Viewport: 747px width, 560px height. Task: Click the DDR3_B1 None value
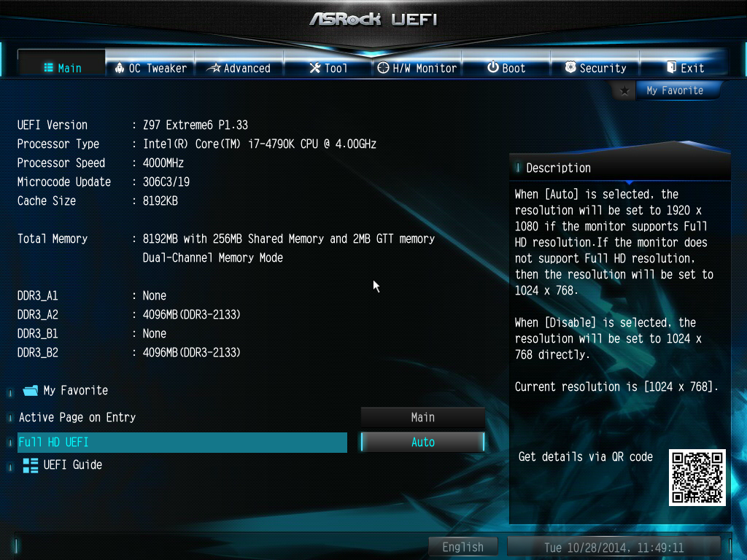click(155, 334)
